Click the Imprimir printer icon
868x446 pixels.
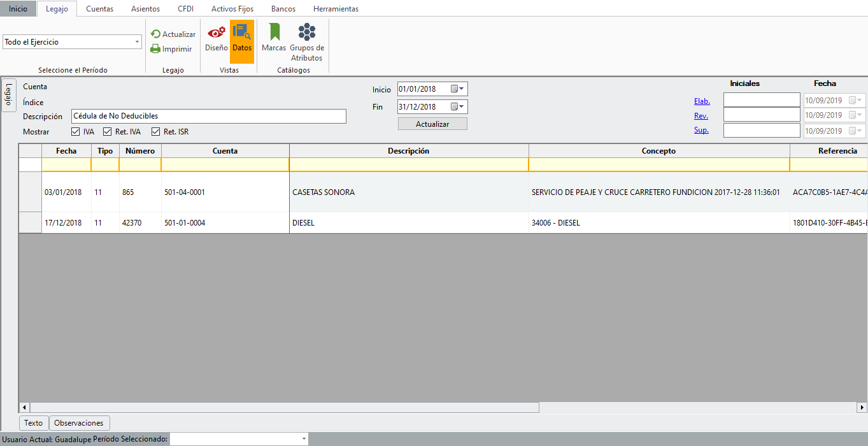155,49
